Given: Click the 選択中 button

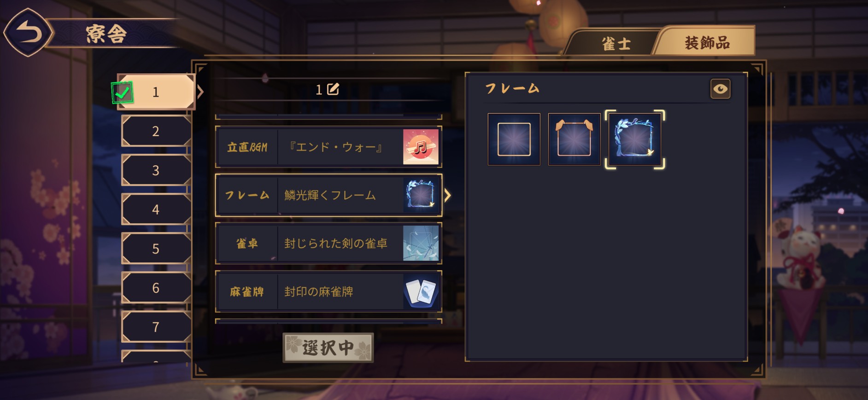Looking at the screenshot, I should (328, 348).
